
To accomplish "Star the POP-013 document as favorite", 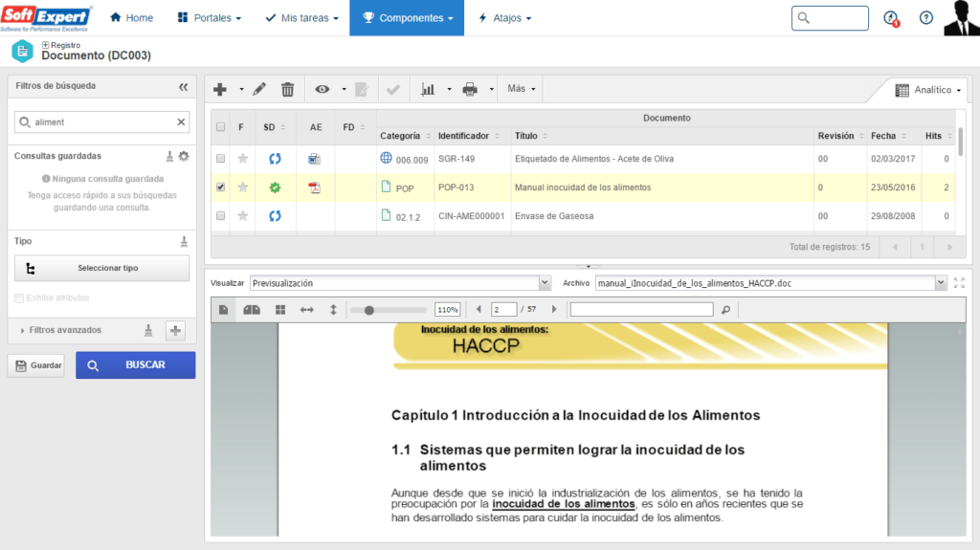I will (242, 187).
